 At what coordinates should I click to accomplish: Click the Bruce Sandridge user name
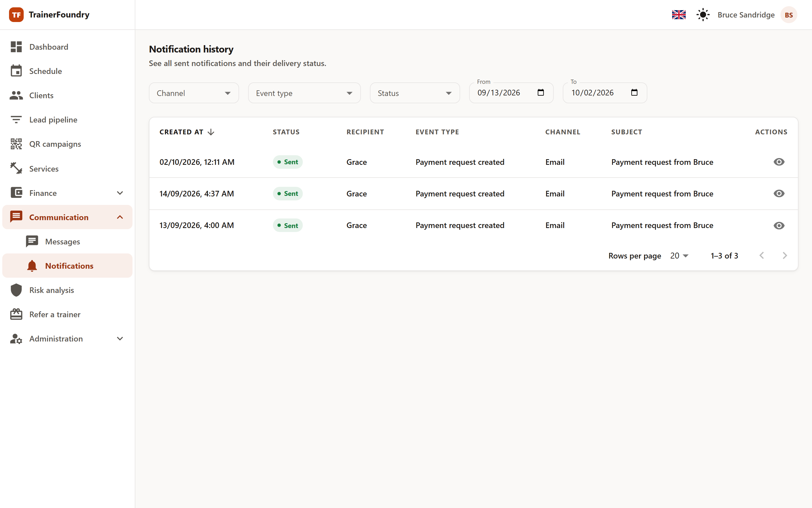(x=746, y=15)
